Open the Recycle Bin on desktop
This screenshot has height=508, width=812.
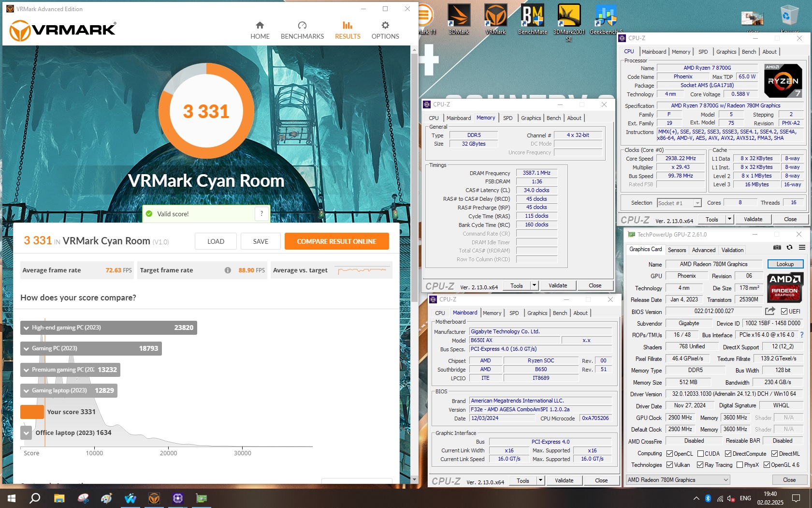(x=789, y=19)
